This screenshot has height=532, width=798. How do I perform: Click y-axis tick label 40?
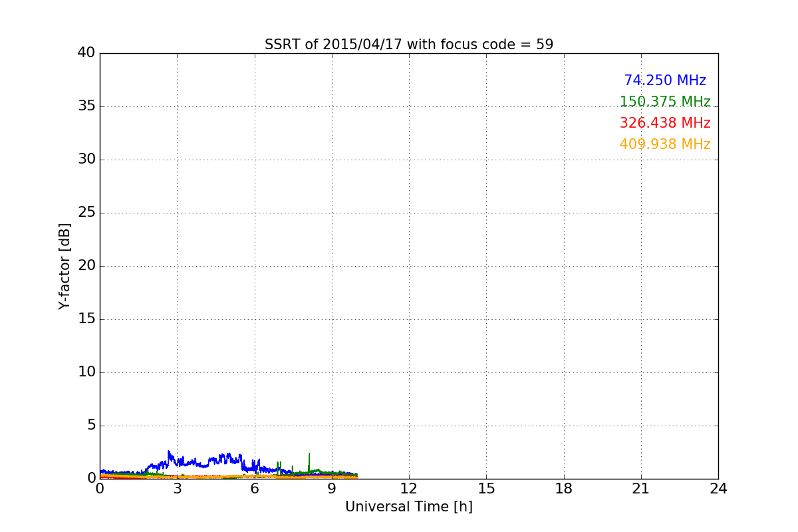pyautogui.click(x=86, y=53)
